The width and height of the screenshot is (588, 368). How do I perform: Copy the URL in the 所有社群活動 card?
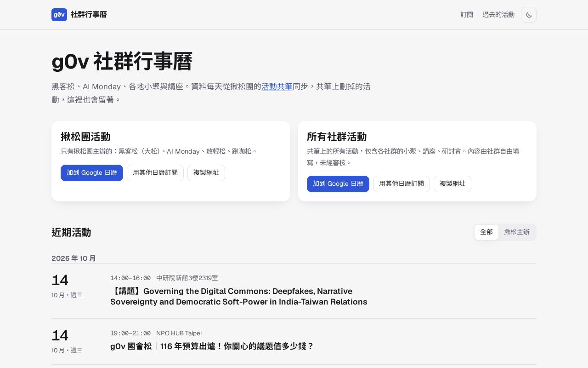pyautogui.click(x=452, y=184)
